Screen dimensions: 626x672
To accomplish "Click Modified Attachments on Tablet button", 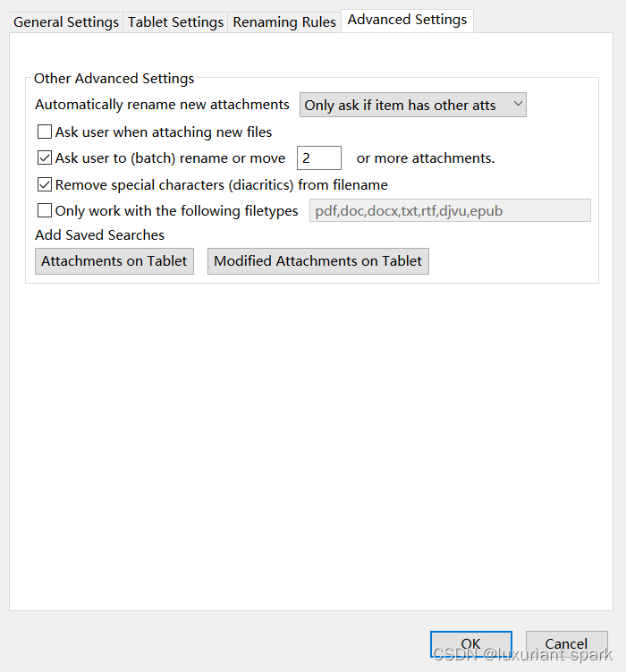I will 318,261.
